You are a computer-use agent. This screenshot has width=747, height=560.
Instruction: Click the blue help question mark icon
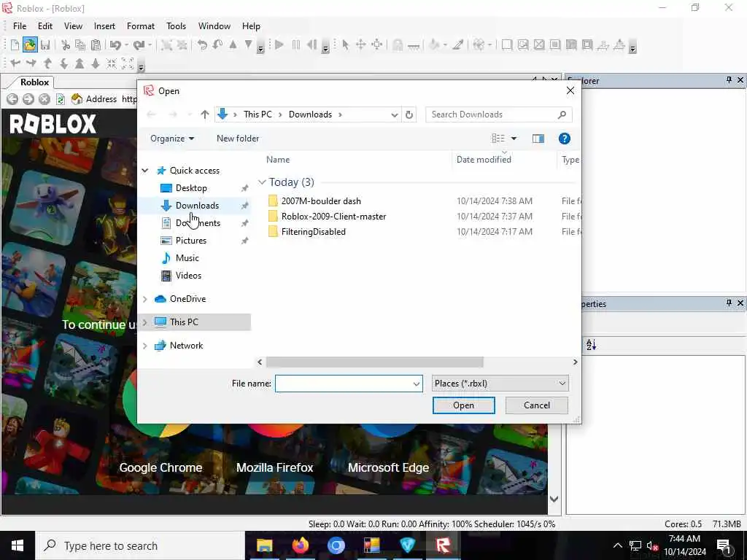(x=565, y=139)
